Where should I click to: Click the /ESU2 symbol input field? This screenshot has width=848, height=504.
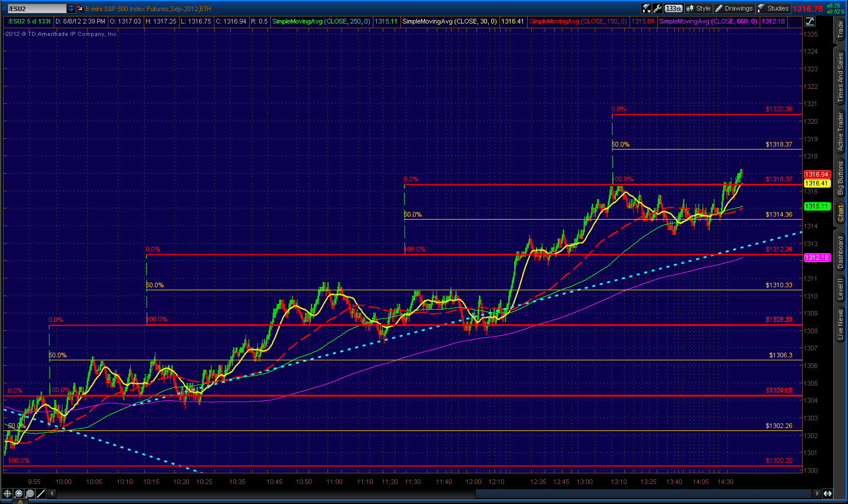click(37, 9)
